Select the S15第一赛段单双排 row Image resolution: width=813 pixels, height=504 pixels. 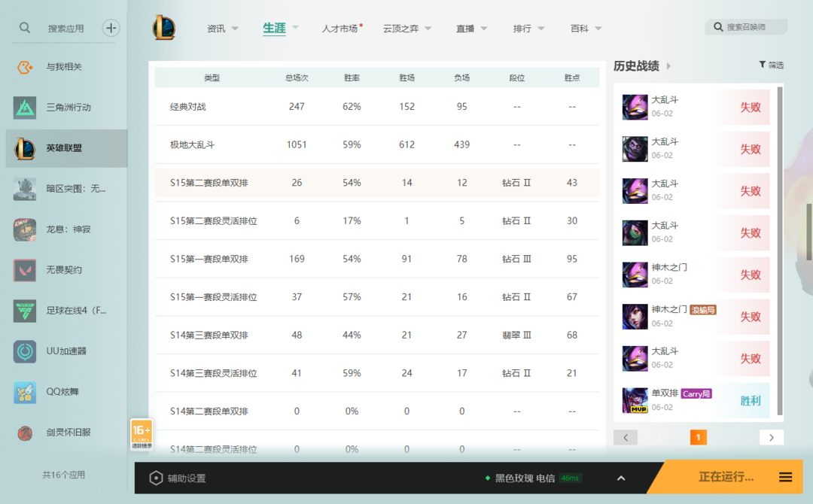(377, 259)
